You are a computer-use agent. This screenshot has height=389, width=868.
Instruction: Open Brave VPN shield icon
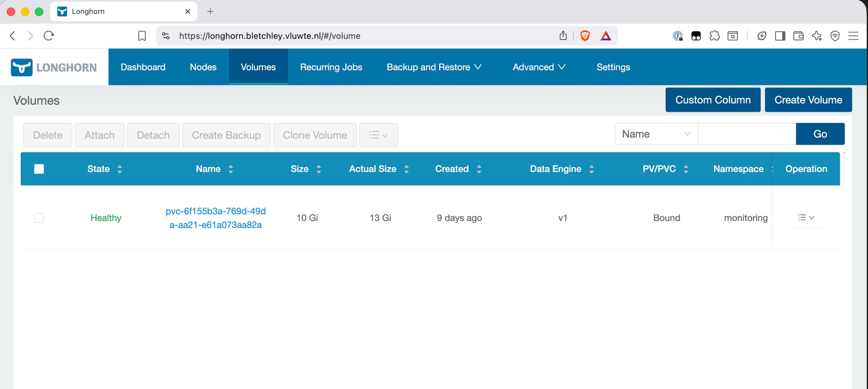835,36
